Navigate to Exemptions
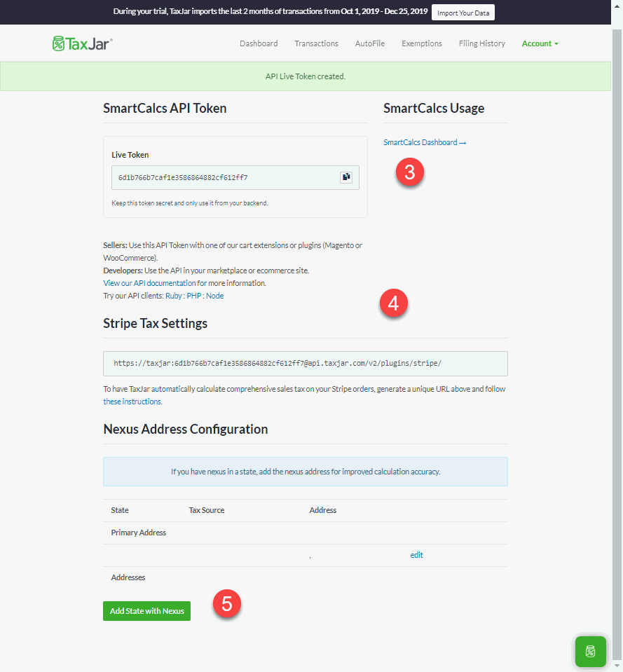The image size is (623, 672). (x=421, y=43)
